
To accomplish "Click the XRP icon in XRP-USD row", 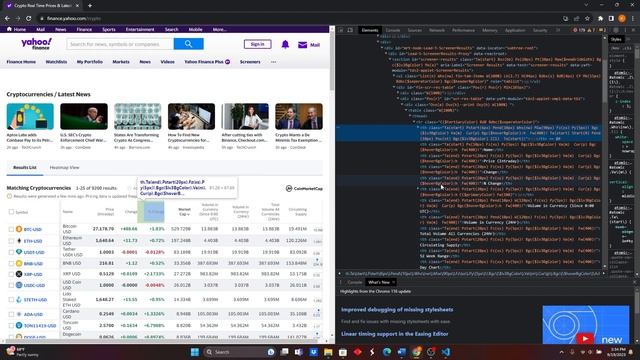I will 19,274.
